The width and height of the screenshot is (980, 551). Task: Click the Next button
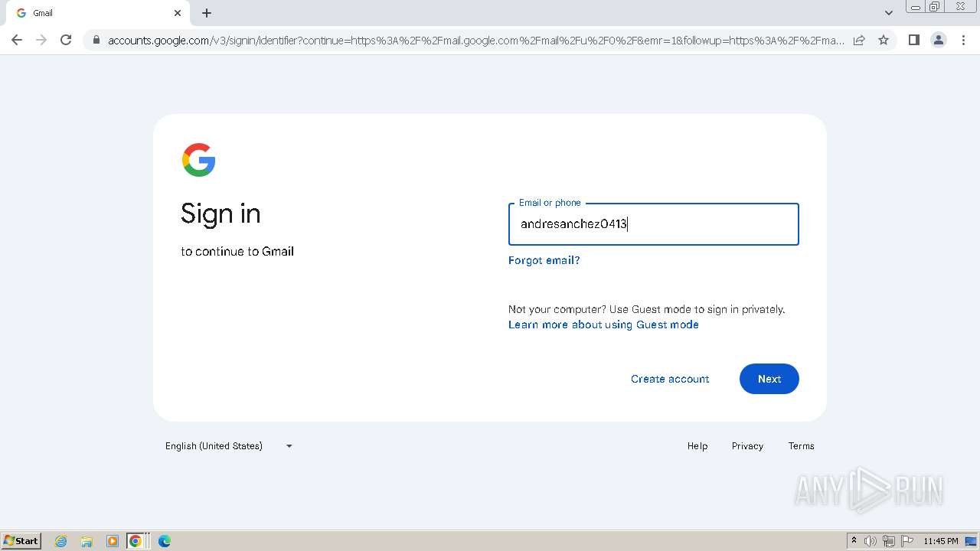[769, 379]
